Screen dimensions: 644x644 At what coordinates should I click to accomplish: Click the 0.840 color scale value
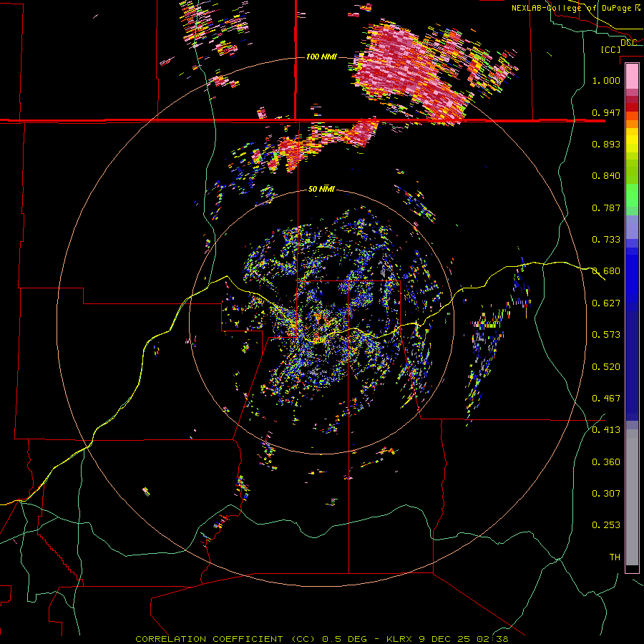point(606,176)
